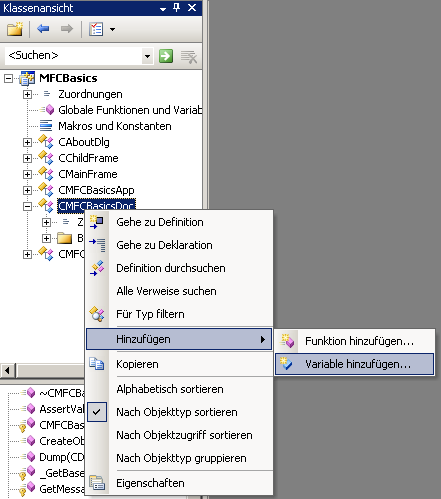The height and width of the screenshot is (499, 441).
Task: Select Globale Funktionen und Variablen item
Action: click(x=130, y=110)
